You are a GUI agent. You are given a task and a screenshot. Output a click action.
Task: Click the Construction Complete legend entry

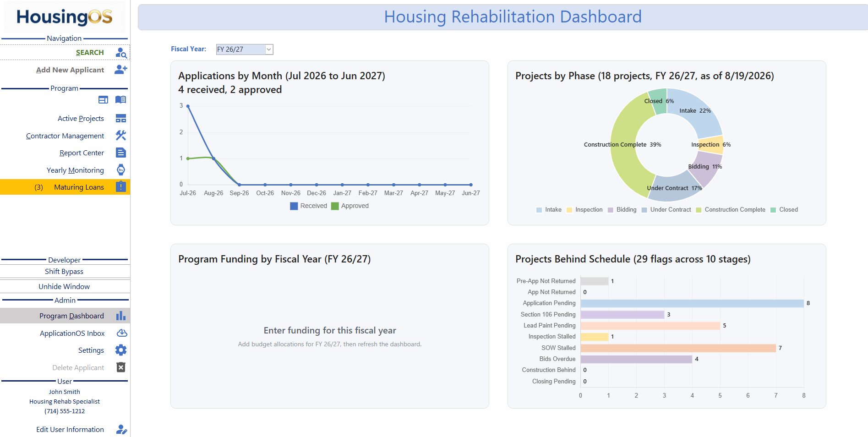(731, 210)
